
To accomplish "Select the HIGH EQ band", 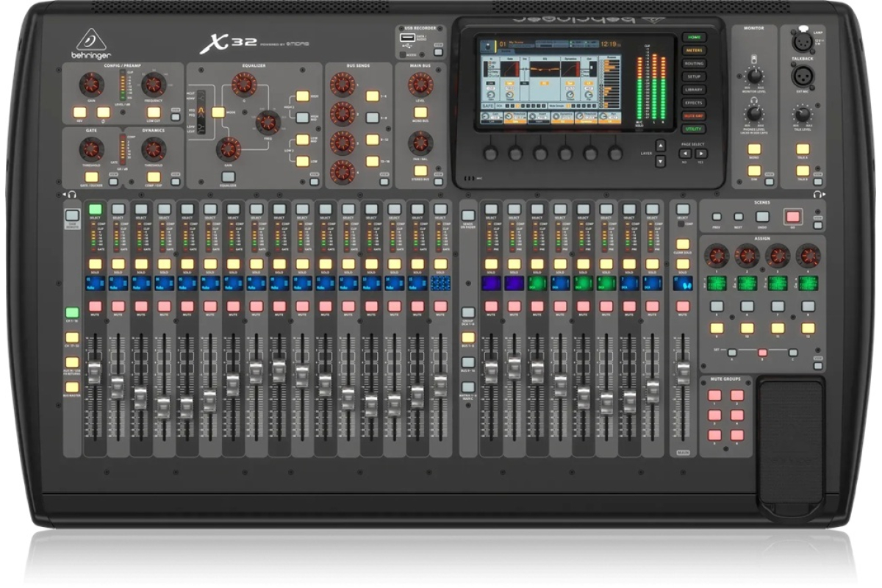I will [x=302, y=96].
